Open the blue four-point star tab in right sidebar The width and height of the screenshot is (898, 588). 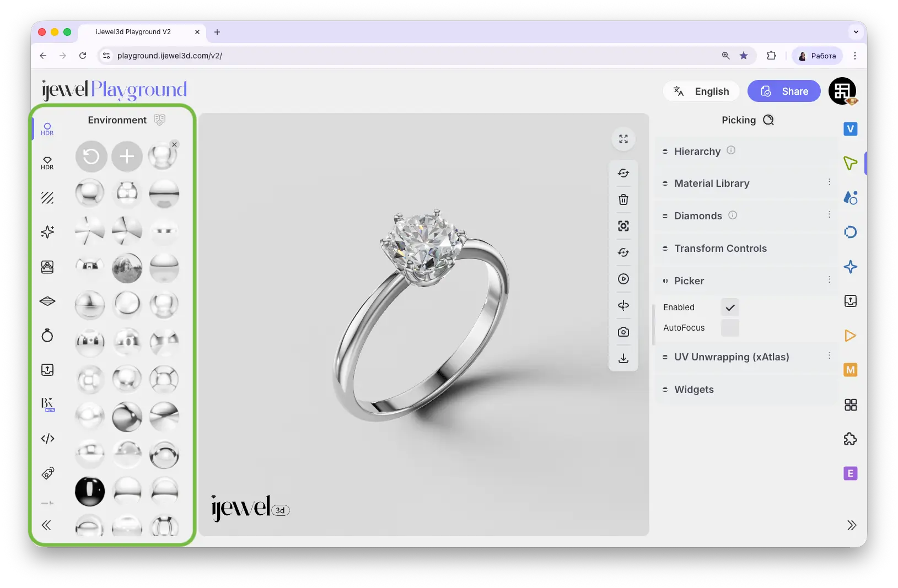[851, 267]
